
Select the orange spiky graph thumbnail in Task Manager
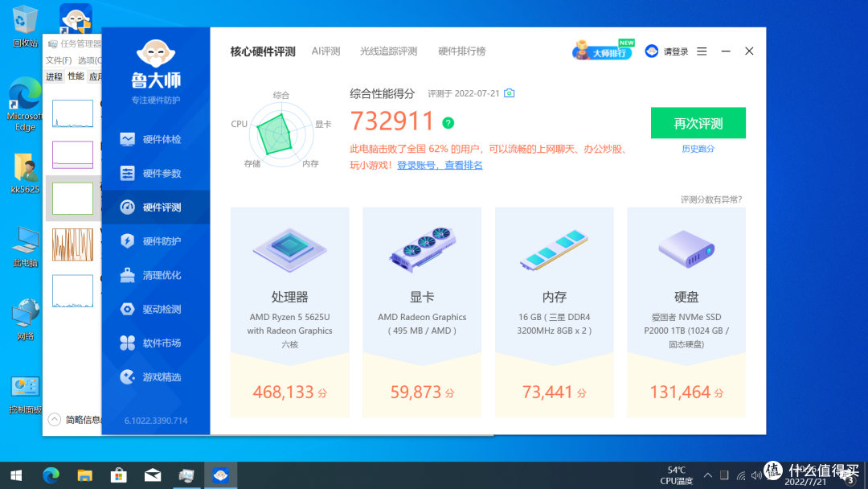(72, 244)
